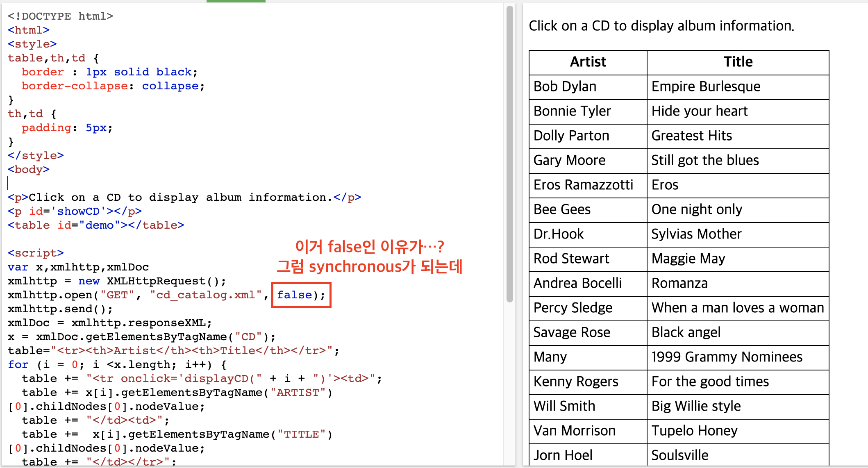Click the 1999 Grammy Nominees title
868x468 pixels.
tap(727, 357)
